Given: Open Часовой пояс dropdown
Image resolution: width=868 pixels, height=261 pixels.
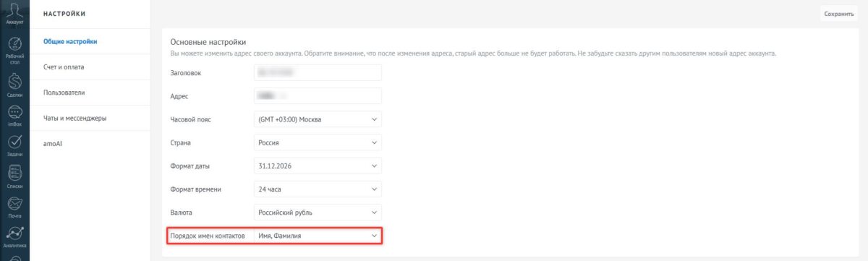Looking at the screenshot, I should click(318, 119).
